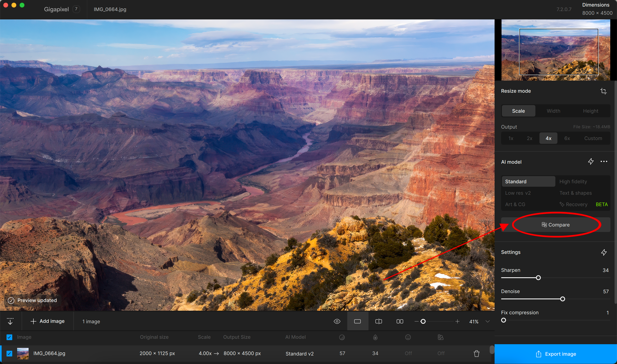This screenshot has width=617, height=364.
Task: Choose 1x output scale
Action: point(511,138)
